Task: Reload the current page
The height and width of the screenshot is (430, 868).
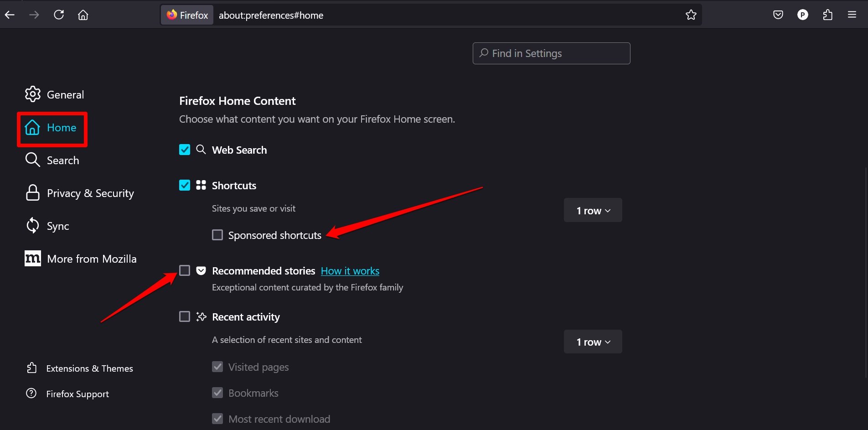Action: [x=59, y=15]
